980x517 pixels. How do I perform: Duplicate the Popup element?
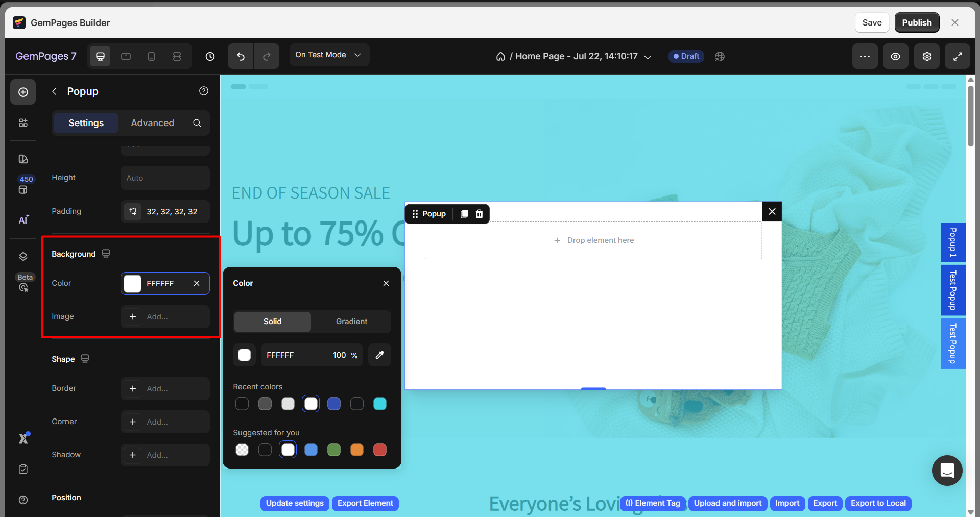click(464, 214)
